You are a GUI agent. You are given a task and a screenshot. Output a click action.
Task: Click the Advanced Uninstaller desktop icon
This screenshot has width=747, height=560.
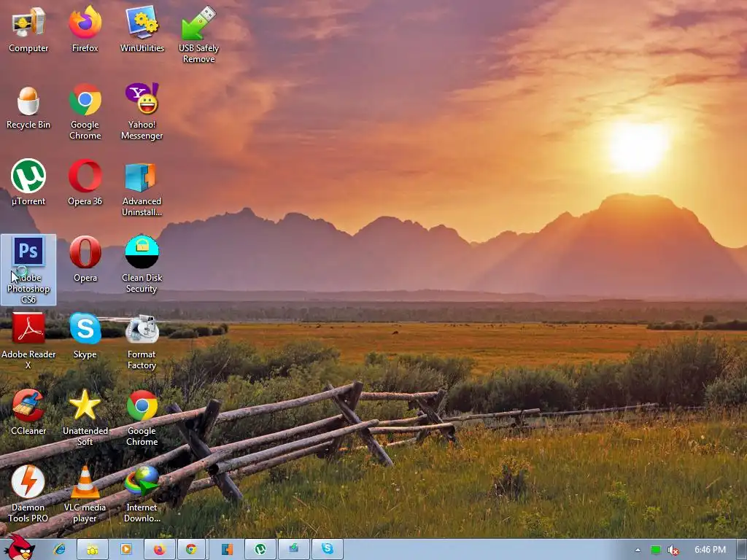tap(142, 189)
